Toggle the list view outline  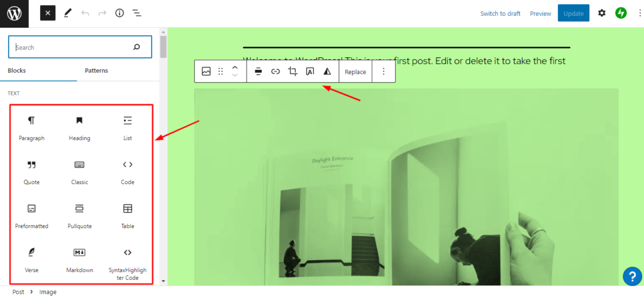pos(136,13)
